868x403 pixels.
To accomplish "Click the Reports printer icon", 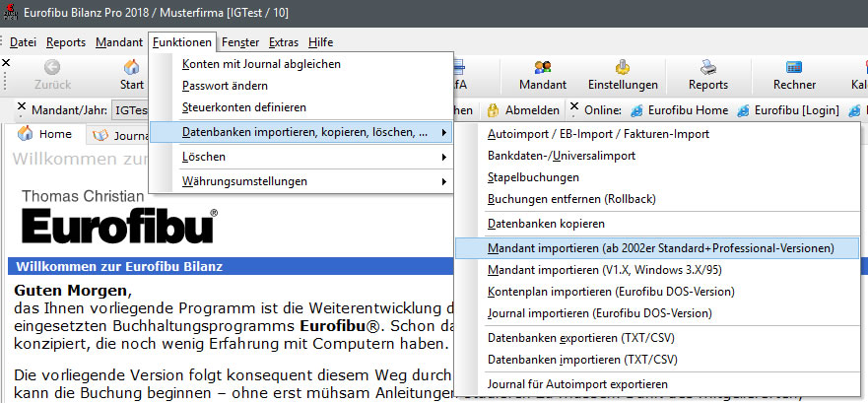I will 708,67.
